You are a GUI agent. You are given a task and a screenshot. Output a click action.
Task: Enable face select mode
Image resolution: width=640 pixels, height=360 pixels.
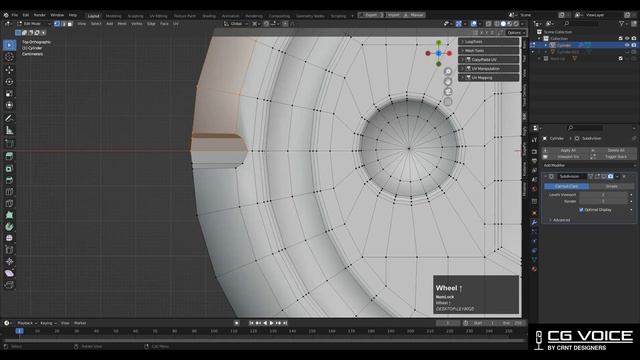(70, 24)
